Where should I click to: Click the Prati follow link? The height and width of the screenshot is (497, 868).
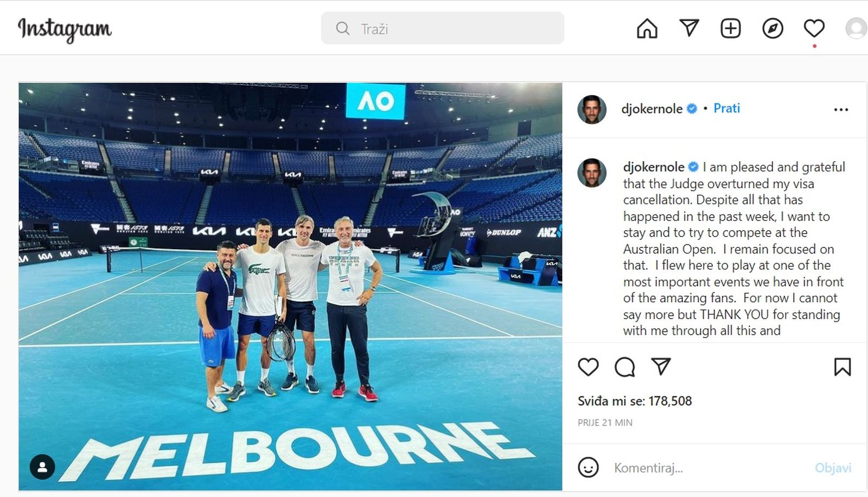pyautogui.click(x=726, y=109)
